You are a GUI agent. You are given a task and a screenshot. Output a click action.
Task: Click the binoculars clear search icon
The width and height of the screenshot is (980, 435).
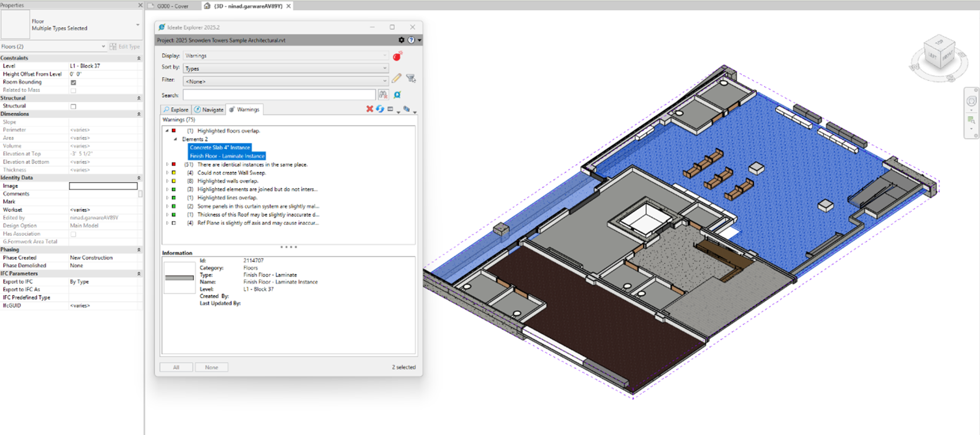(383, 95)
